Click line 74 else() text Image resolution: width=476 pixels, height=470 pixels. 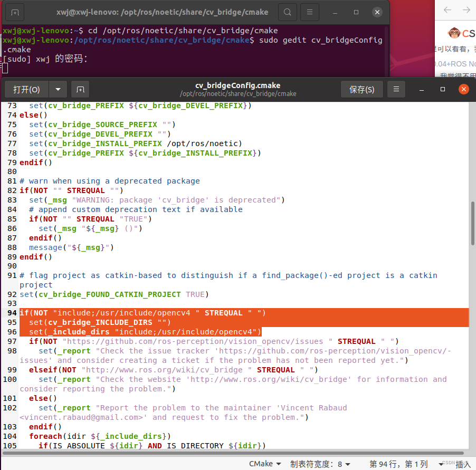[33, 115]
